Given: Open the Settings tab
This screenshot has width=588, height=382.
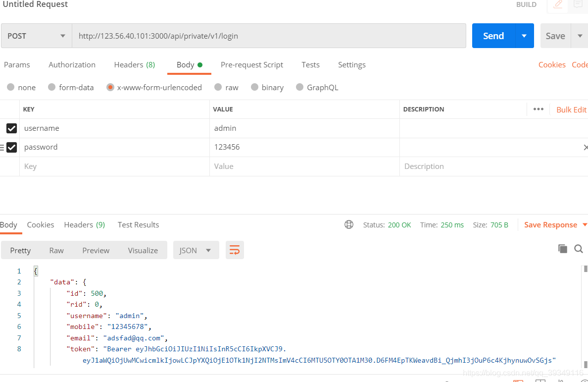Looking at the screenshot, I should point(352,65).
